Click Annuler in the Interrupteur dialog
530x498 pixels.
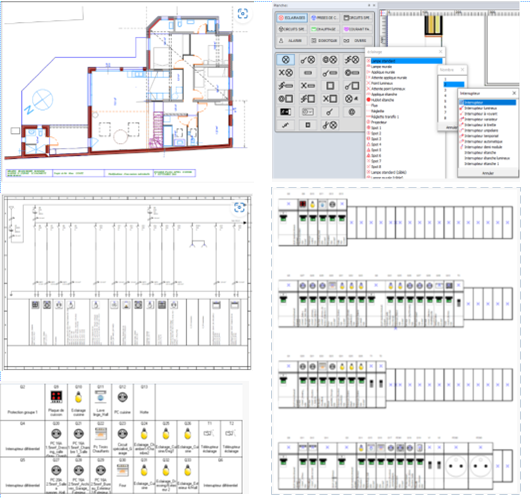(488, 173)
